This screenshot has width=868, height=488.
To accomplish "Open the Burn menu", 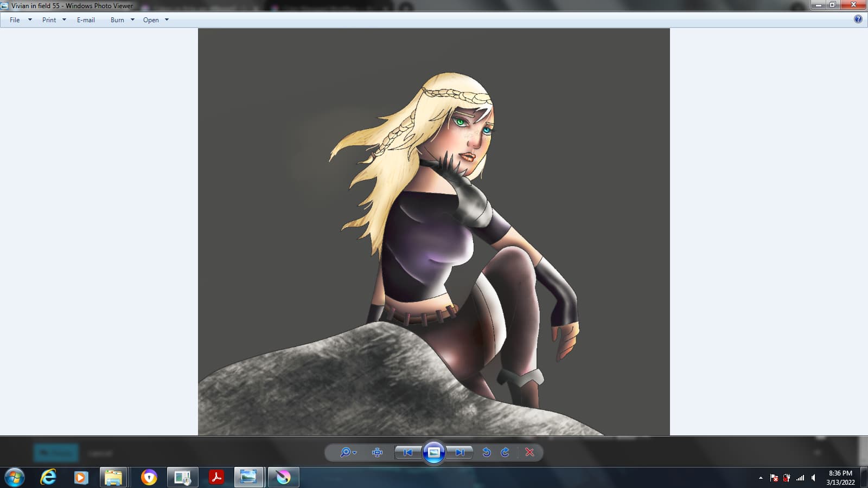I will pos(117,20).
